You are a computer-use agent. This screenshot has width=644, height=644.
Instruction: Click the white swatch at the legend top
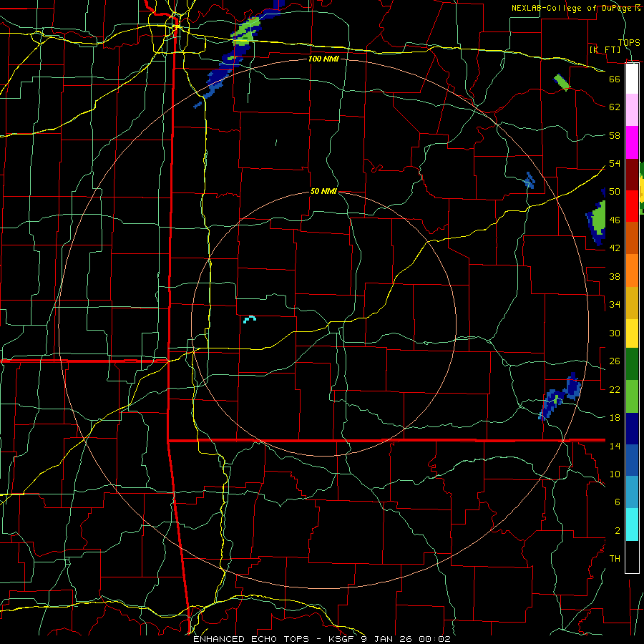(x=632, y=79)
